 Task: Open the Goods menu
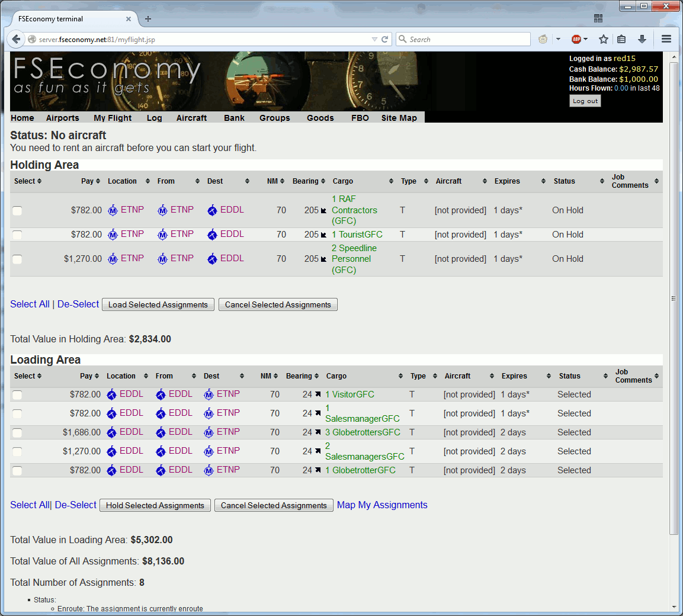(x=320, y=118)
